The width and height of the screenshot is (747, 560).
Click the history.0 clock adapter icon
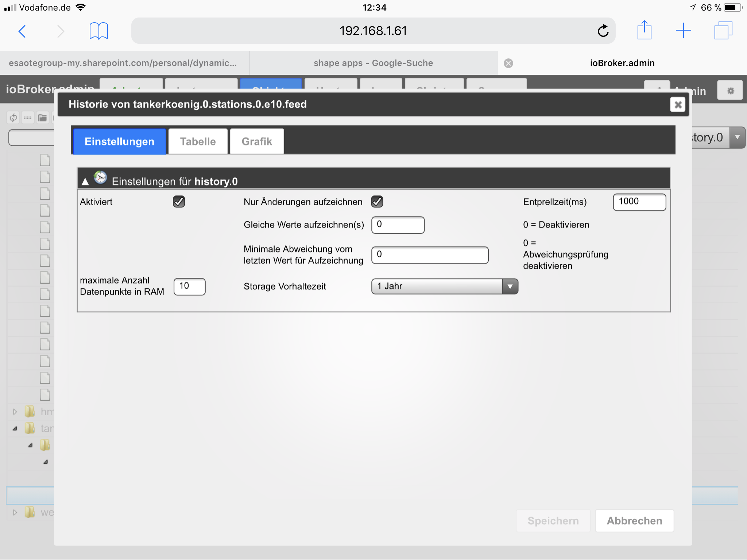coord(100,178)
